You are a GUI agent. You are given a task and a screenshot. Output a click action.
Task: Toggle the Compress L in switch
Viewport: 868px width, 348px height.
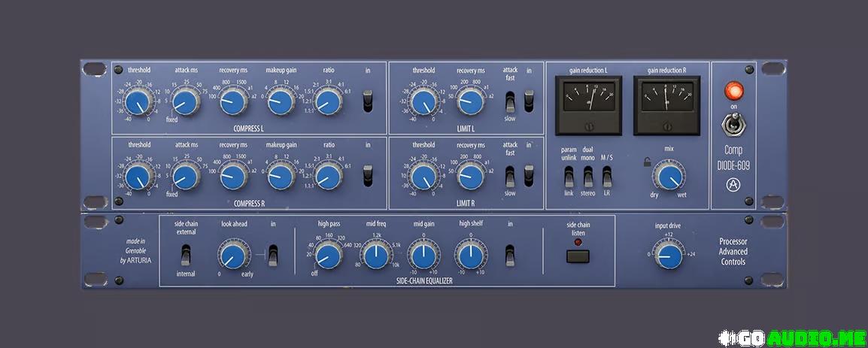pyautogui.click(x=368, y=101)
